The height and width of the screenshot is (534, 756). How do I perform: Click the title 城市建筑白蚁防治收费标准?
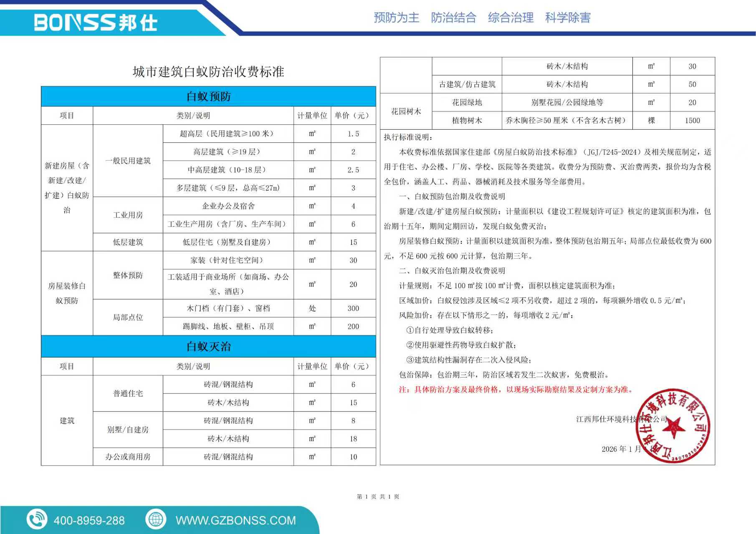coord(208,72)
